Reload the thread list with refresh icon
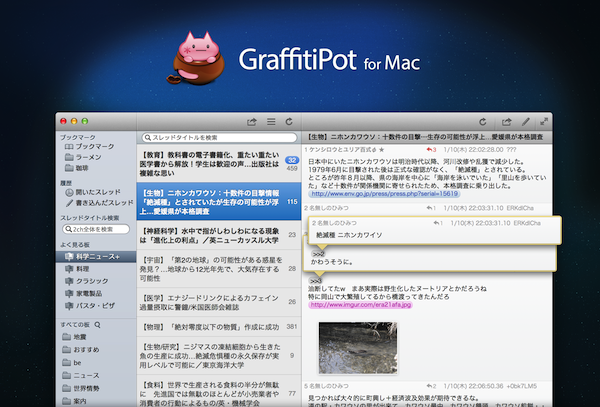 coord(289,122)
